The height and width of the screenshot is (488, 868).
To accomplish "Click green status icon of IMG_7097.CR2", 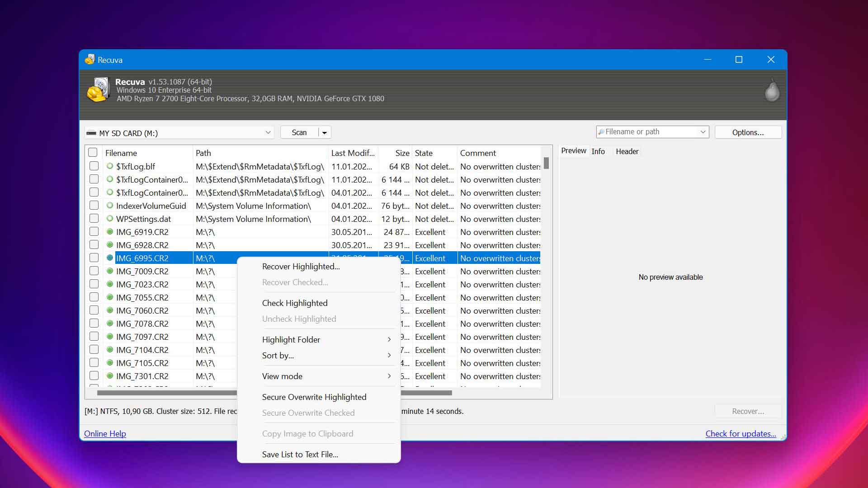I will 109,337.
